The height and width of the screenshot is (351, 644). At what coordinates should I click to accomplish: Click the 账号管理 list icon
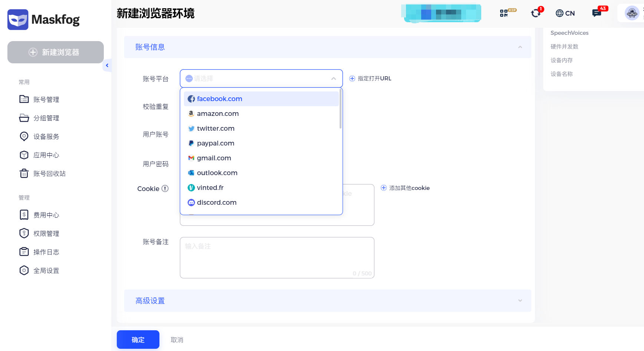tap(24, 99)
